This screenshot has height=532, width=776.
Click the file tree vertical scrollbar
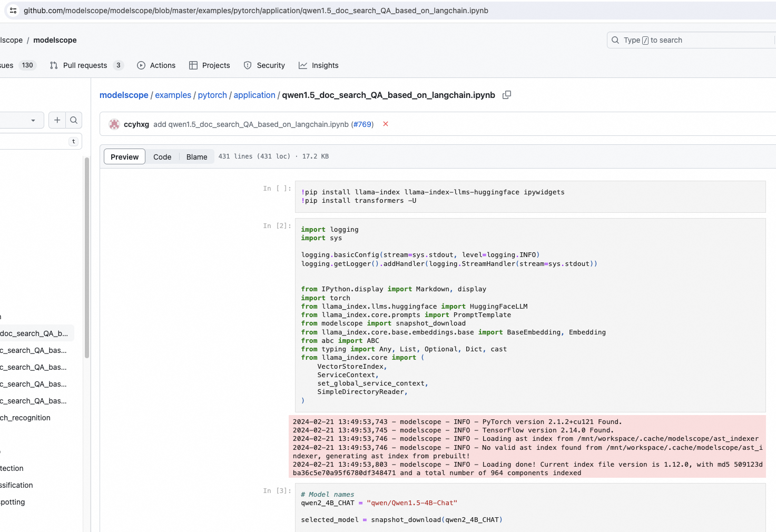(x=87, y=258)
